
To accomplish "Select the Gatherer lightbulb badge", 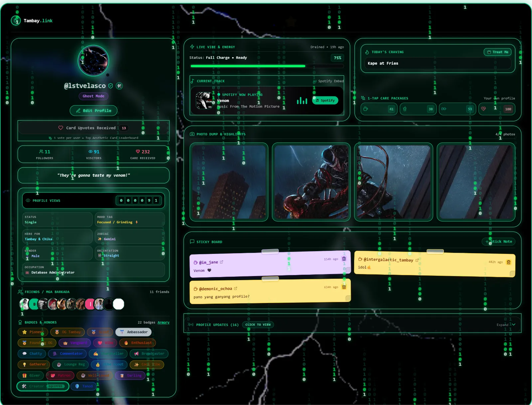I will click(34, 364).
